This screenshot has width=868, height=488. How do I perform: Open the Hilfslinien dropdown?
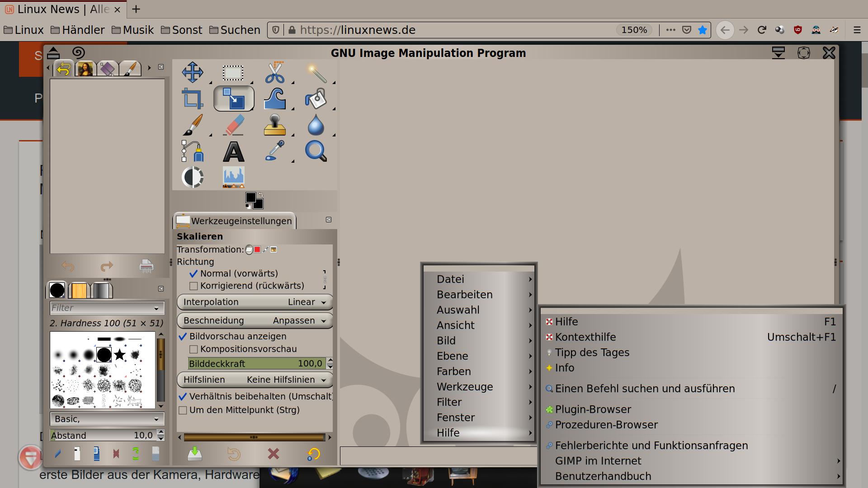[255, 380]
